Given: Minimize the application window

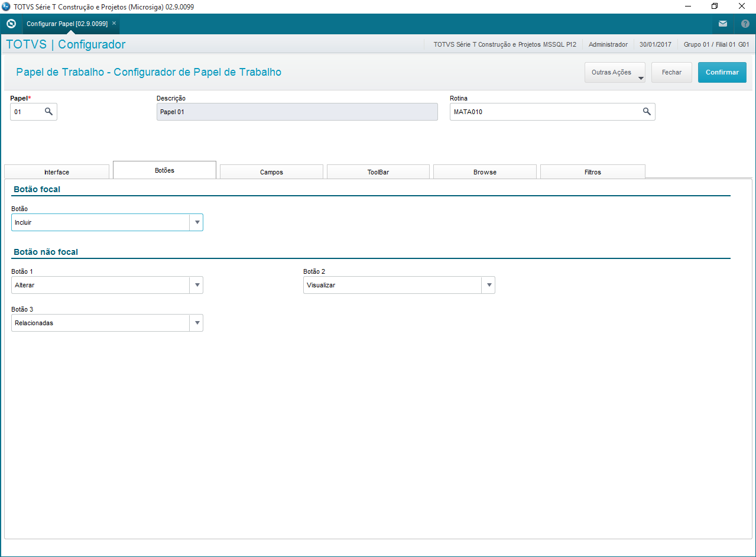Looking at the screenshot, I should [688, 7].
